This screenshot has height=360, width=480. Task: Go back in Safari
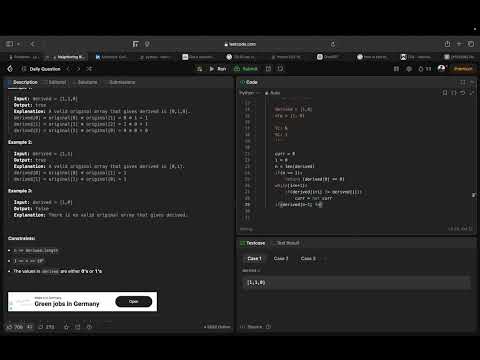32,44
